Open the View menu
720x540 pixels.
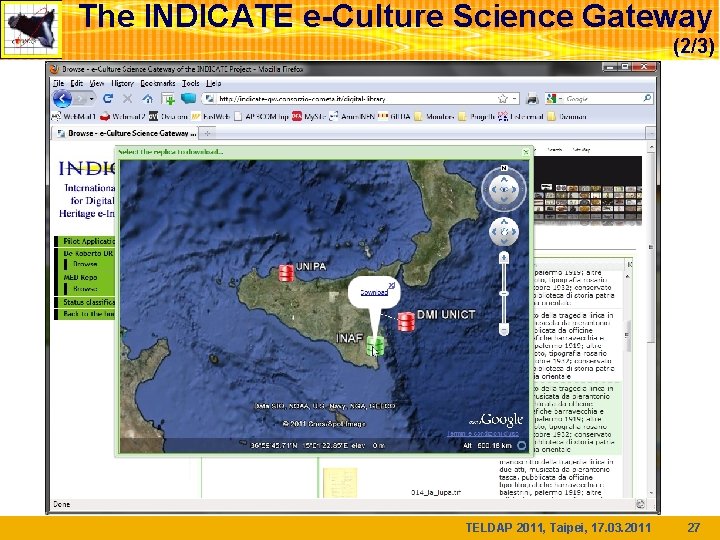point(96,83)
